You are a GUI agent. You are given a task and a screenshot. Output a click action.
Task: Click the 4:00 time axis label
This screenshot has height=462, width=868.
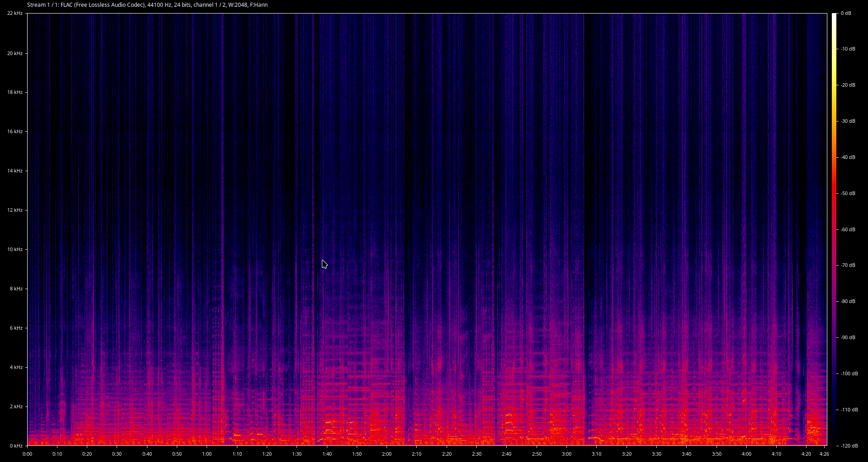click(747, 454)
